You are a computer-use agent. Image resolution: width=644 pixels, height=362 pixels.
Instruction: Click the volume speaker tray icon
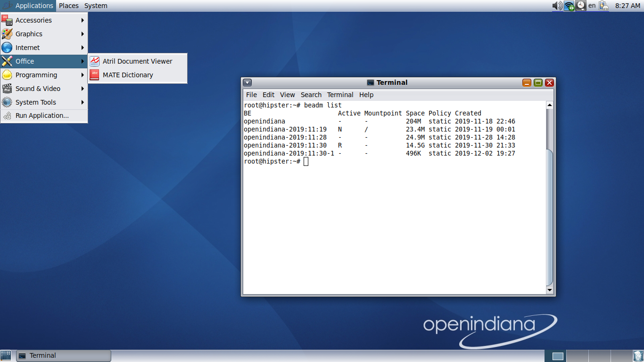tap(557, 6)
